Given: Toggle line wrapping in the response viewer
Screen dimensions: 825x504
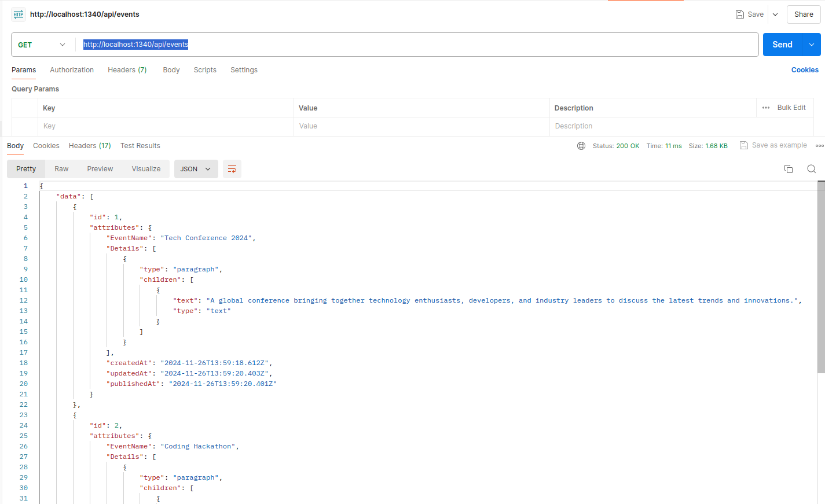Looking at the screenshot, I should 232,168.
